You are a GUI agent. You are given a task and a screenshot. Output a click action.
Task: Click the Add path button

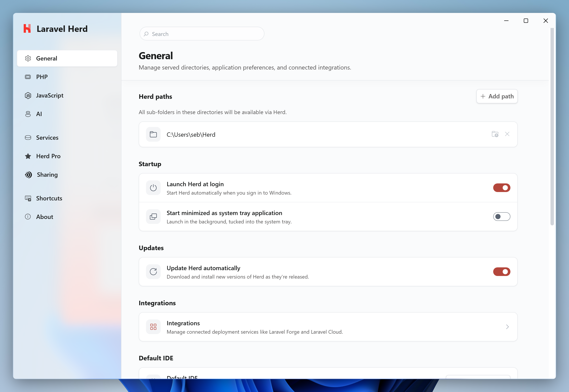[497, 96]
